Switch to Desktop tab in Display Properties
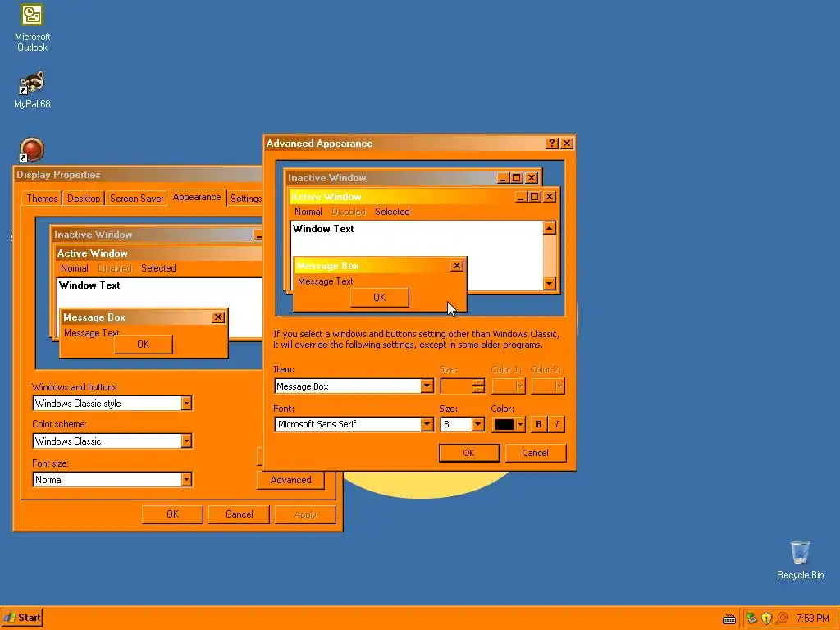Image resolution: width=840 pixels, height=630 pixels. (x=84, y=199)
